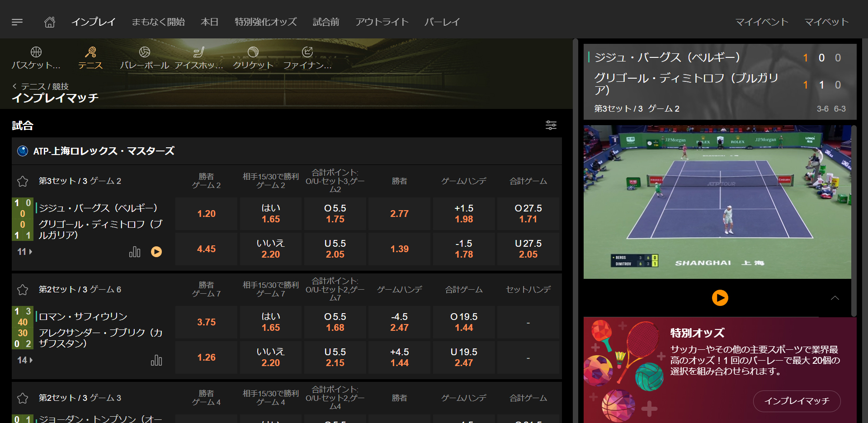868x423 pixels.
Task: Bet on Safiullin game 7 winner 3.75
Action: point(207,322)
